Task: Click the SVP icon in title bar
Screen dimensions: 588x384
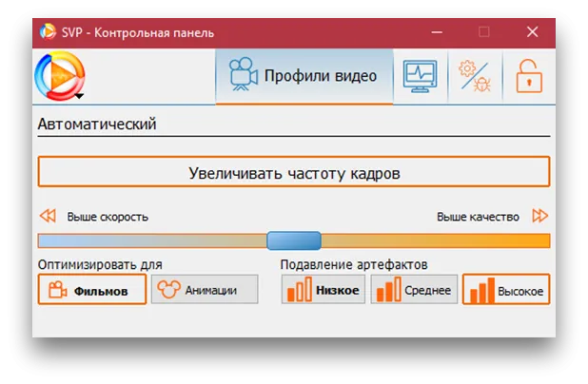Action: pos(48,32)
